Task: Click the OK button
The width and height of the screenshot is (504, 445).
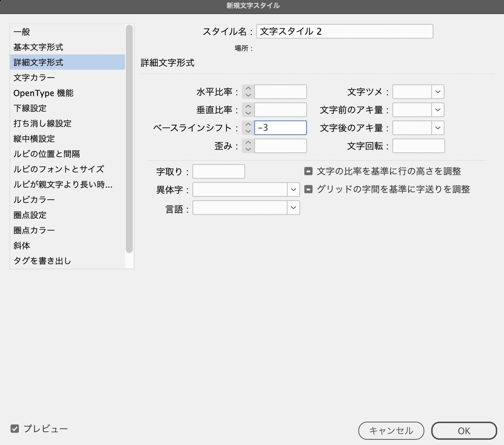Action: (464, 430)
